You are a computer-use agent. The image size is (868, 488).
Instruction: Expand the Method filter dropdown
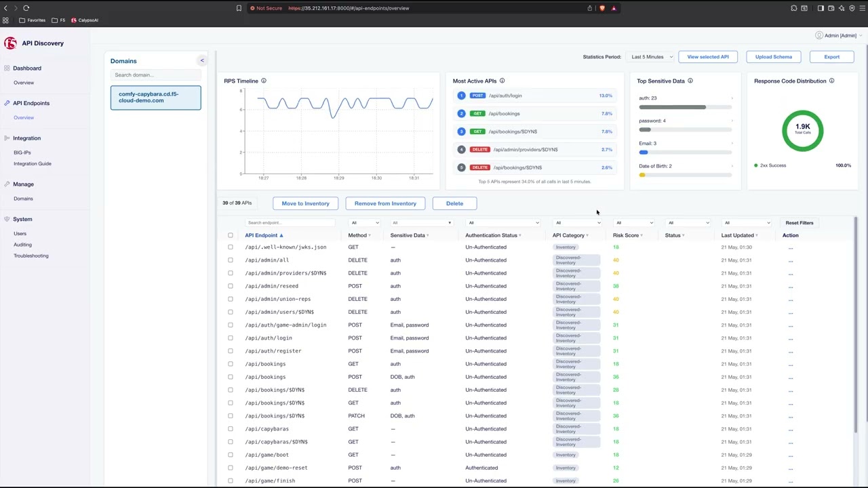pos(365,222)
